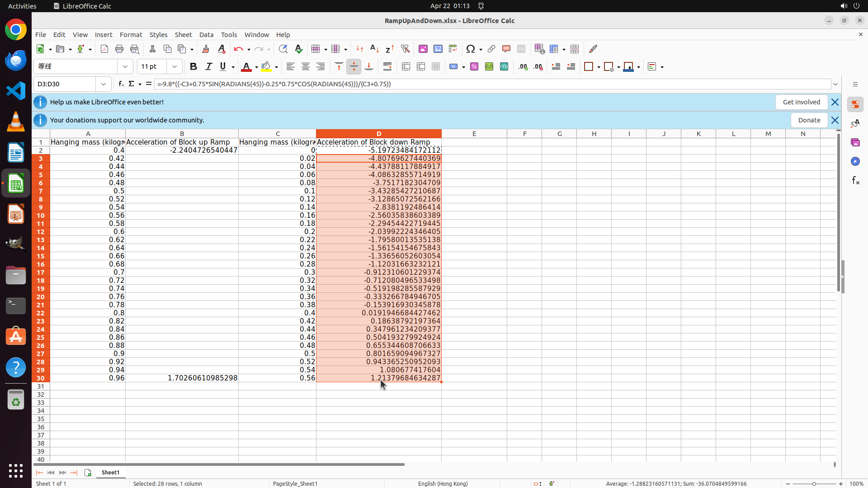Click inside the formula input line
The width and height of the screenshot is (868, 488).
(492, 84)
